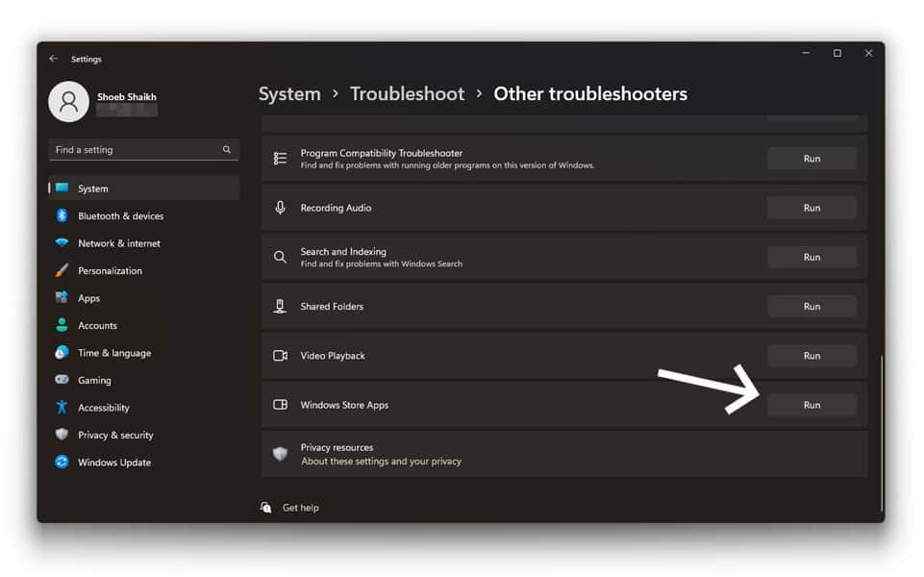
Task: Click the vertical scrollbar thumb
Action: 882,433
